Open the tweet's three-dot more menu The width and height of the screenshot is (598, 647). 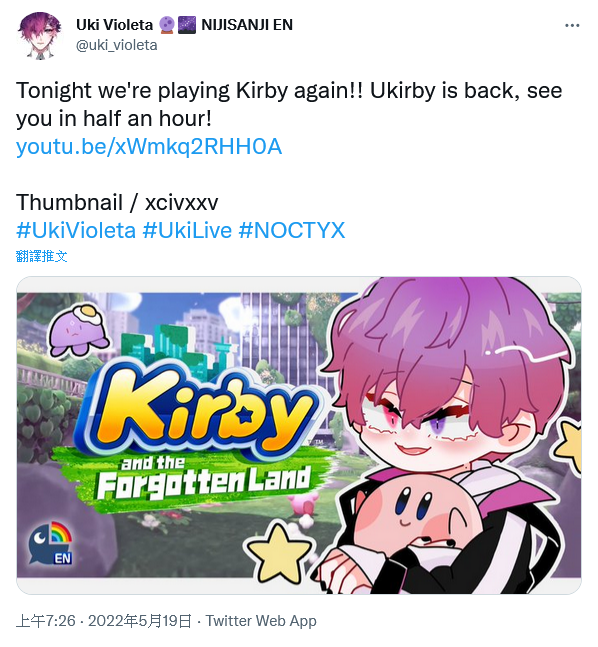click(x=572, y=26)
